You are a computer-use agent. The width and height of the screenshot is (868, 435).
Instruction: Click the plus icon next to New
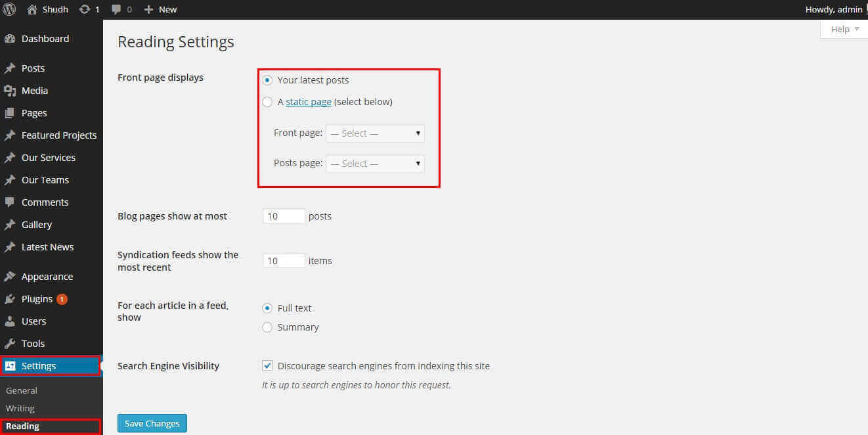(148, 9)
